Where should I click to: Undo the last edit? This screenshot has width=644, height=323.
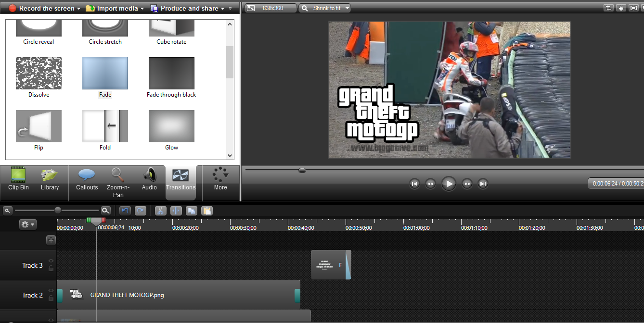click(125, 211)
